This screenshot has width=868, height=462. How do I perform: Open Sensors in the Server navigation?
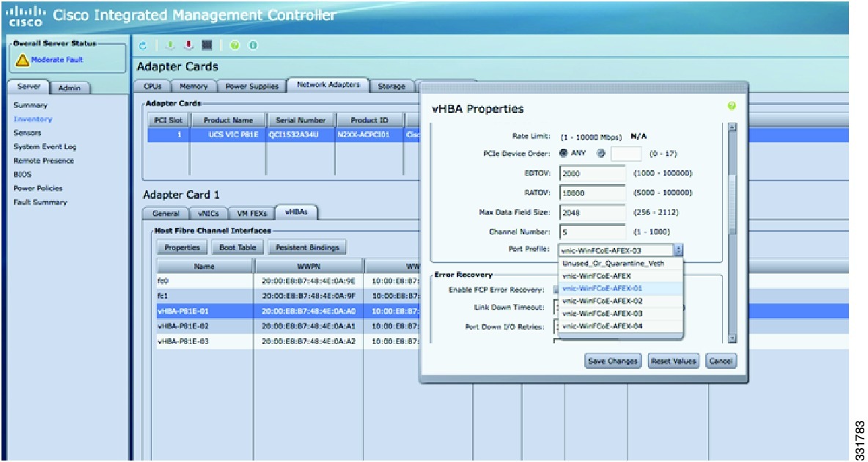coord(28,133)
